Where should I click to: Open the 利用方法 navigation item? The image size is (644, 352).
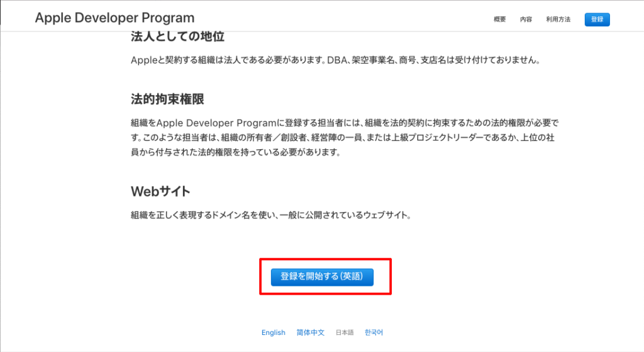(558, 20)
